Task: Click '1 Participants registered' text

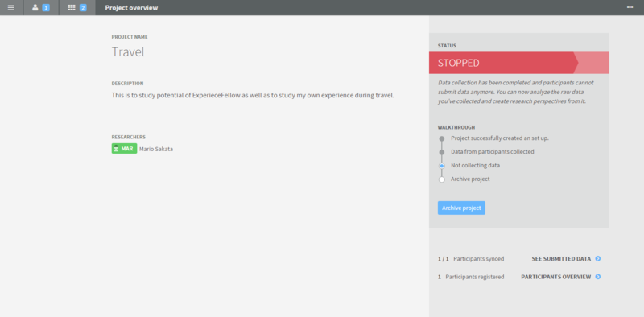Action: (471, 277)
